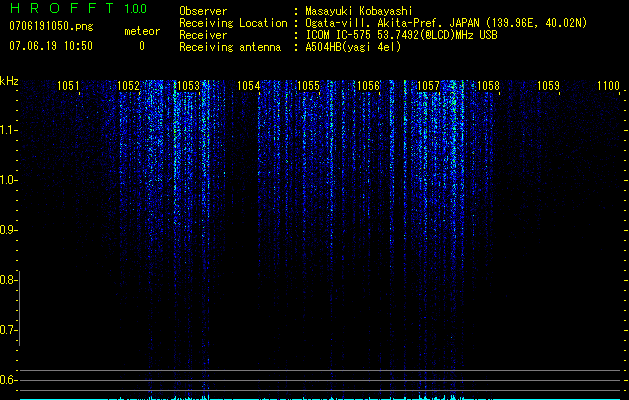Click time marker 1057 on the axis

[x=428, y=86]
